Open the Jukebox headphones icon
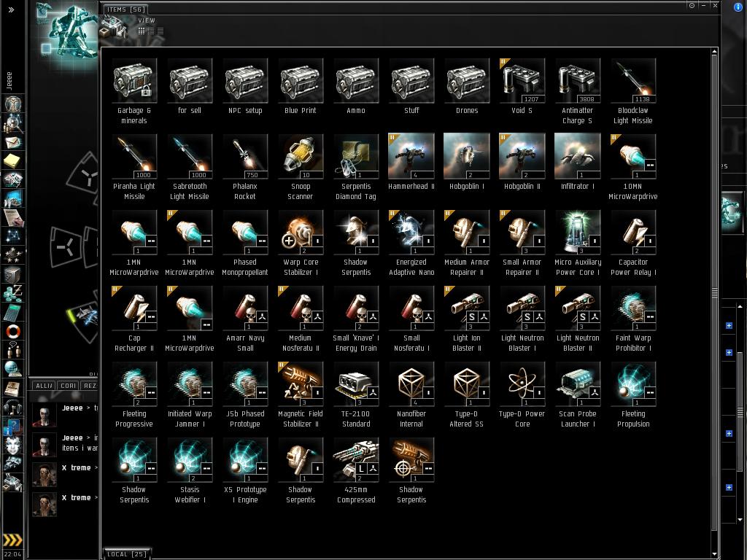This screenshot has width=747, height=560. pyautogui.click(x=13, y=407)
